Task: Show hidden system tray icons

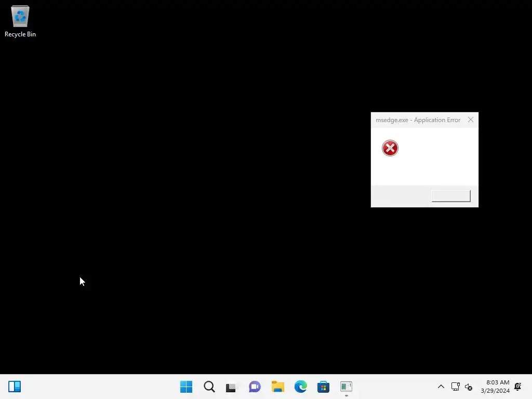Action: [441, 387]
